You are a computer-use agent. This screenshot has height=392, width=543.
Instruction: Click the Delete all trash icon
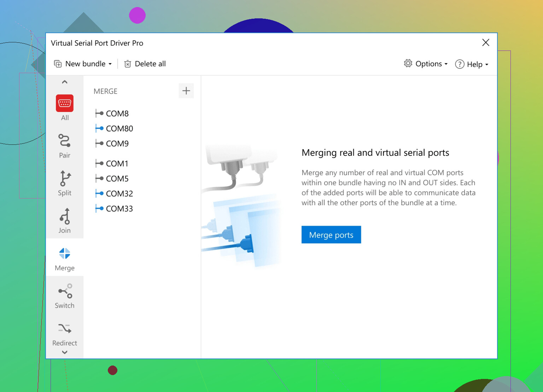click(x=128, y=64)
